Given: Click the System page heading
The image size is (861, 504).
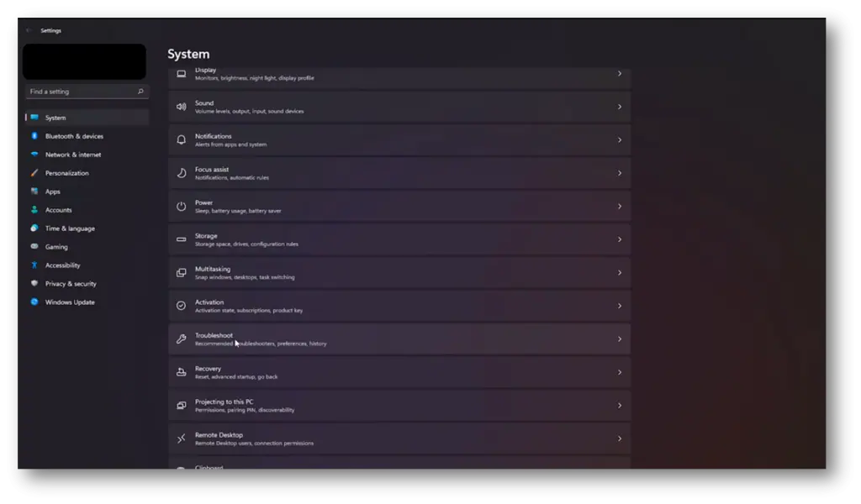Looking at the screenshot, I should tap(188, 54).
